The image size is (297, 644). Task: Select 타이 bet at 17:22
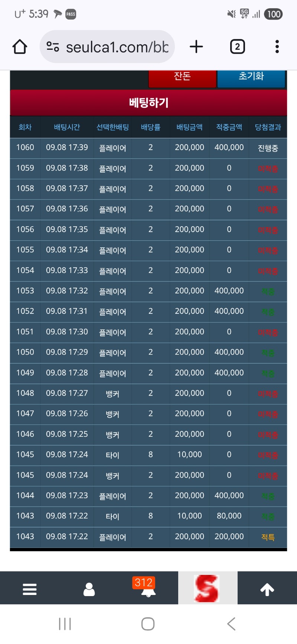coord(112,517)
